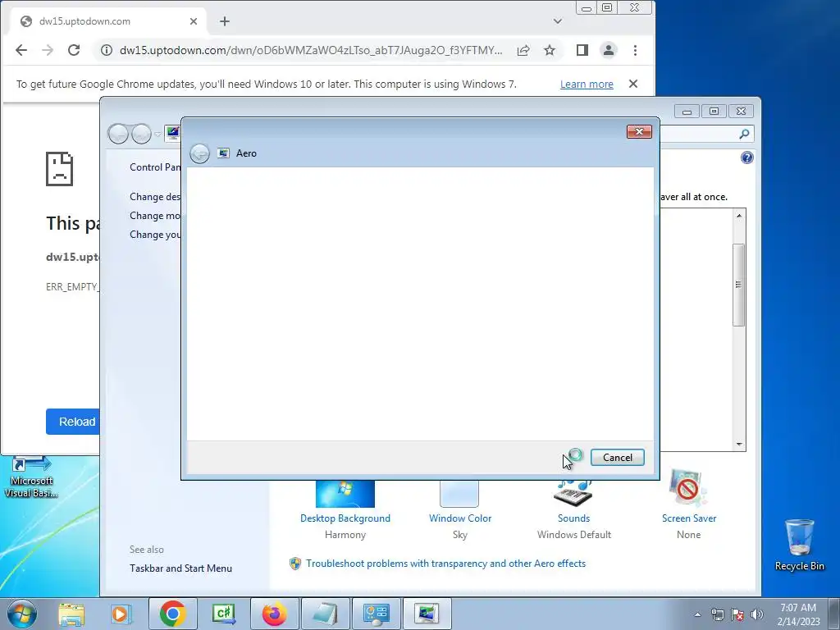Open recent pages dropdown in Personalization window
Image resolution: width=840 pixels, height=630 pixels.
coord(157,134)
